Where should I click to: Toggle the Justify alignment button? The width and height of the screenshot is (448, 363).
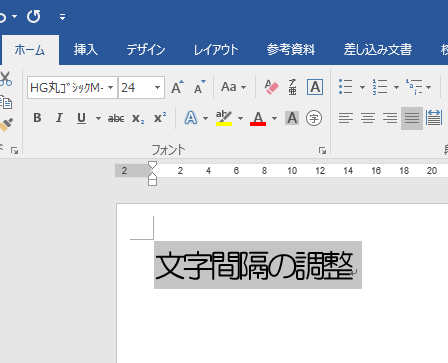[x=412, y=118]
